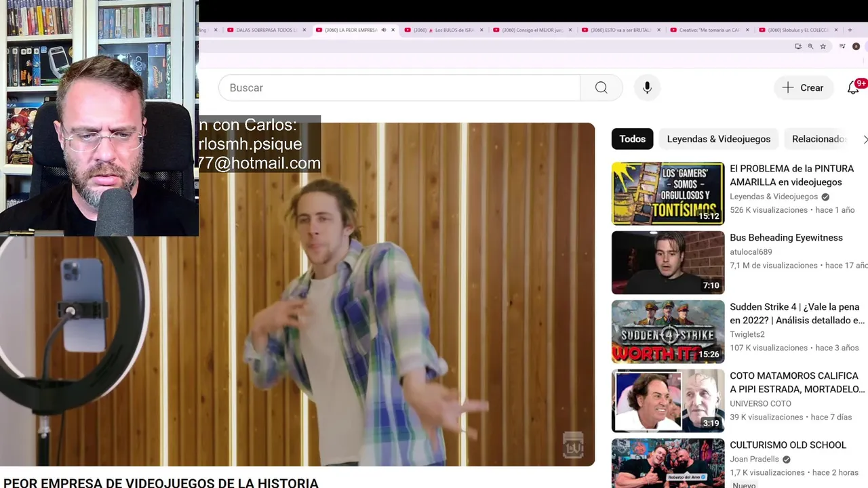This screenshot has width=868, height=488.
Task: Click title COTO MATAMOROS CALIFICA A PIPI ESTRADA
Action: [x=797, y=382]
